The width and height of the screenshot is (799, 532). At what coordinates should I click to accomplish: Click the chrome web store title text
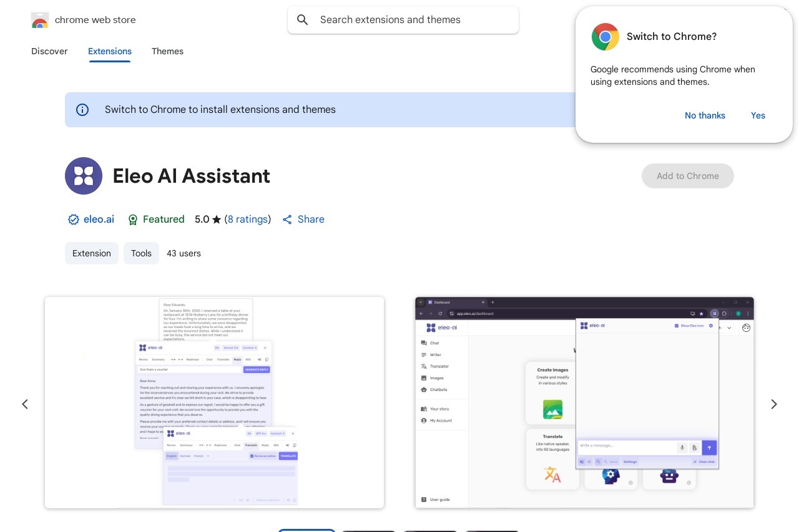95,20
